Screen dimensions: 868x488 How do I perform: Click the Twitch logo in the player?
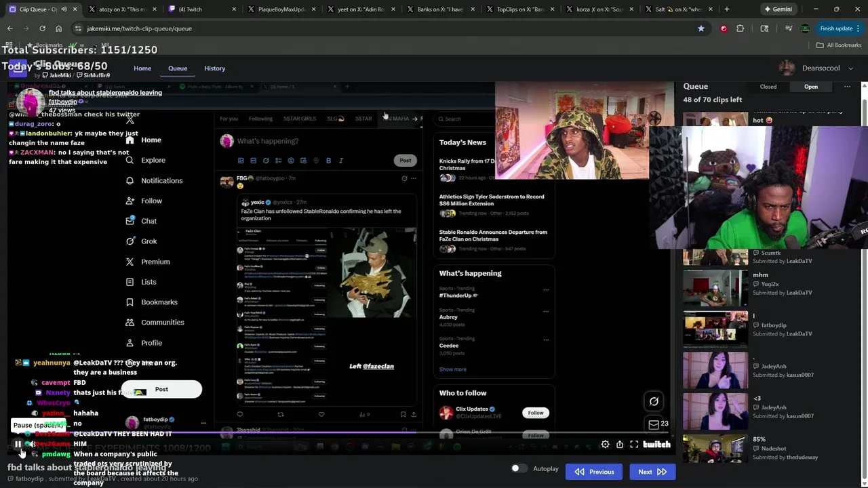[657, 445]
